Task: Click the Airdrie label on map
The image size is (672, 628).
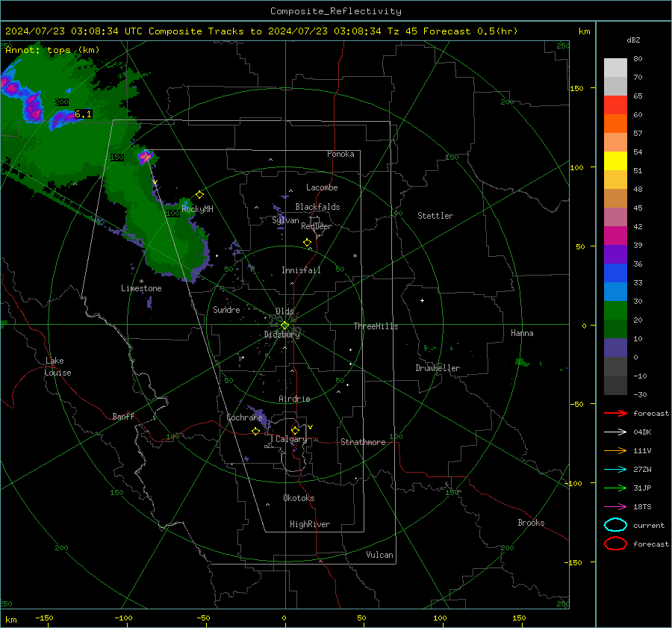Action: point(294,399)
